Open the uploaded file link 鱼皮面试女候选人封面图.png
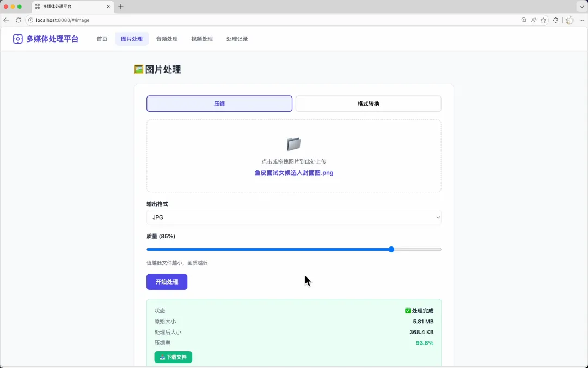 (x=294, y=173)
